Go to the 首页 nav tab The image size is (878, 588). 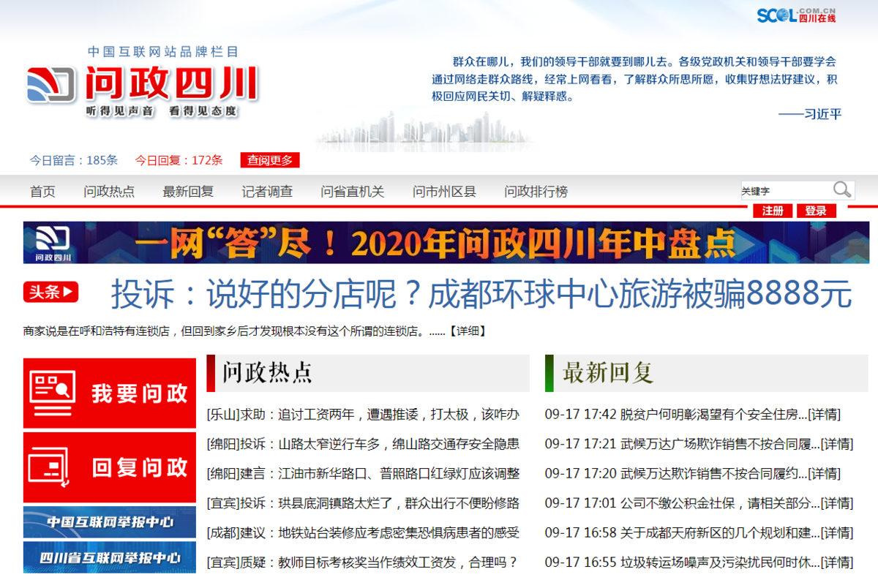[42, 192]
